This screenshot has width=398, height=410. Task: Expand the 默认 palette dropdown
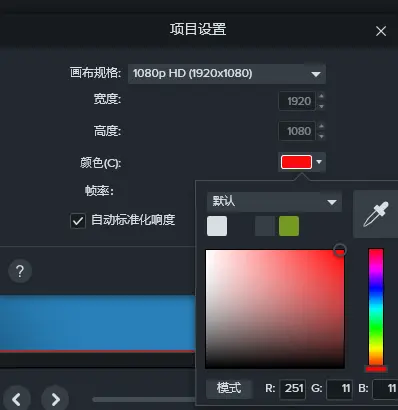pyautogui.click(x=274, y=202)
